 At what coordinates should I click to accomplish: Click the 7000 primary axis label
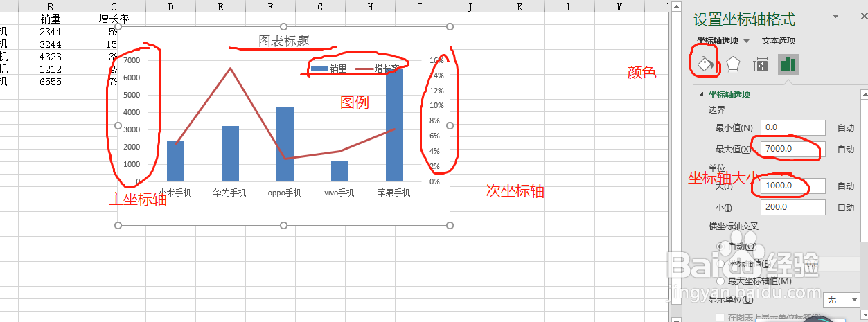pos(132,60)
